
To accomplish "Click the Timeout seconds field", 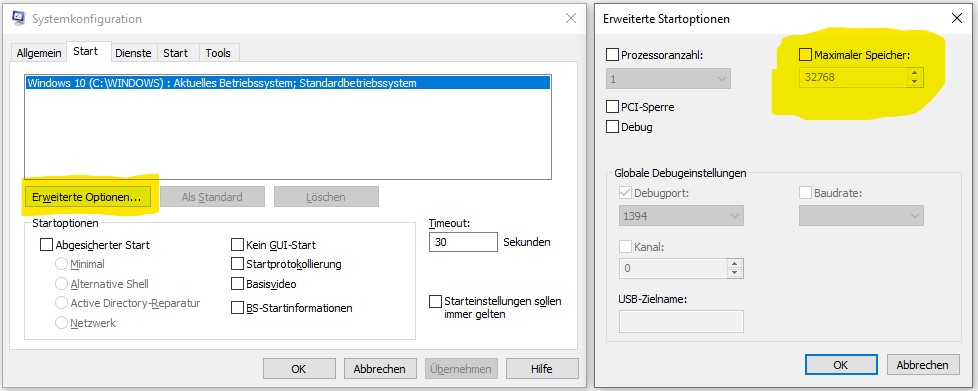I will (x=463, y=242).
